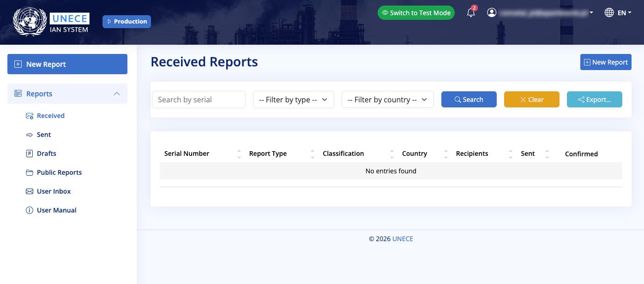644x284 pixels.
Task: Sort by Recipients column
Action: (x=484, y=154)
